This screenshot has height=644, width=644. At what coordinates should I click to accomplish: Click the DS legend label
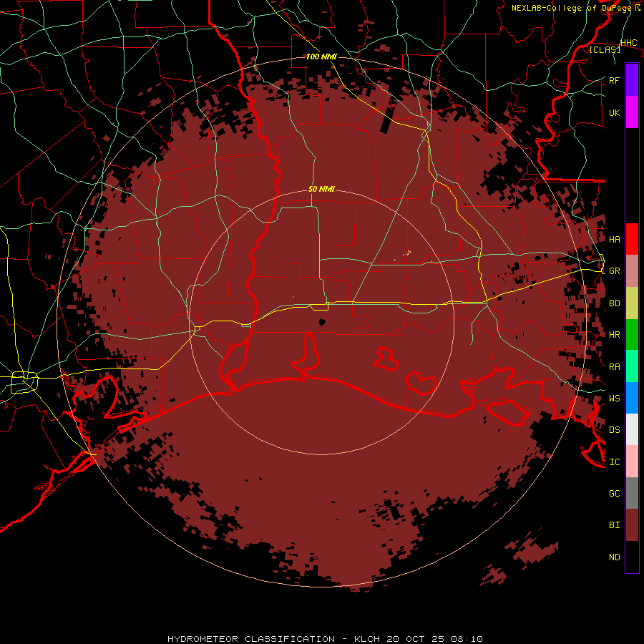pos(615,430)
